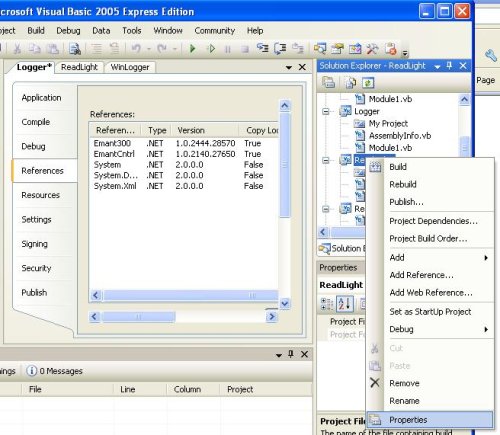Click the designer horizontal scrollbar thumb
The height and width of the screenshot is (435, 500).
point(138,316)
